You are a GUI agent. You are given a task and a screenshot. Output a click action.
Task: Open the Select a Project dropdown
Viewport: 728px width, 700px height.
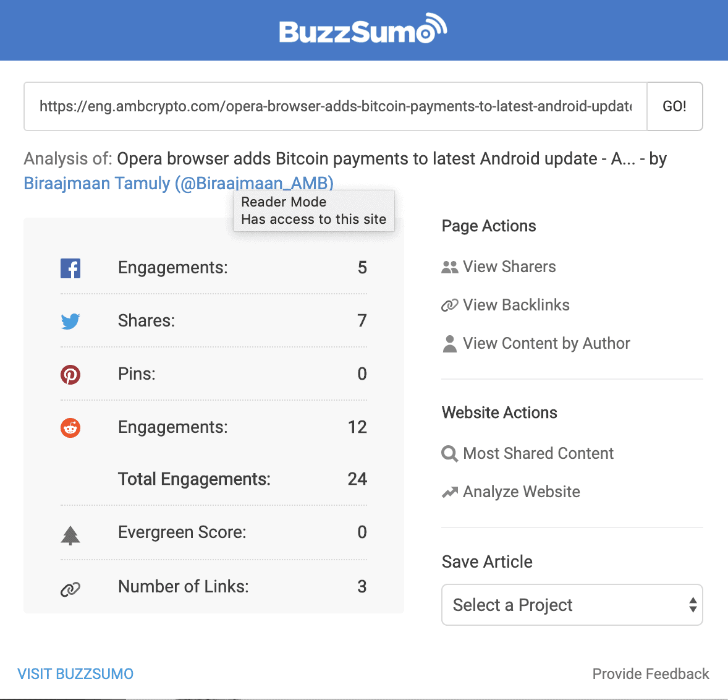(572, 605)
